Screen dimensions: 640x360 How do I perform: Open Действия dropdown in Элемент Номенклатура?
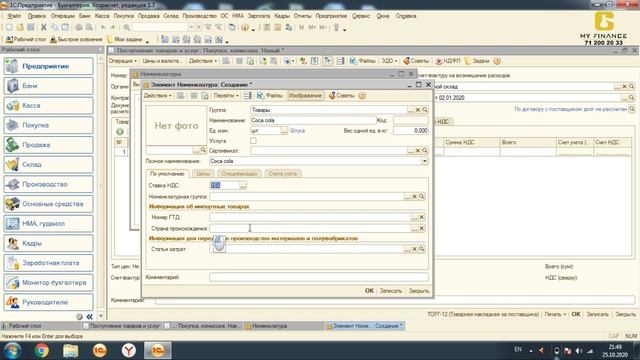coord(158,96)
